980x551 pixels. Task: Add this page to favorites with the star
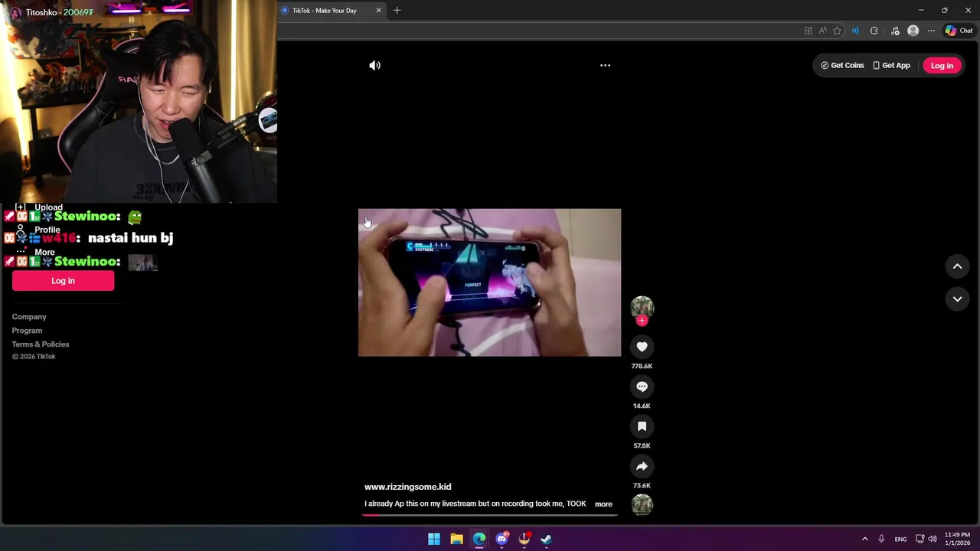coord(838,31)
